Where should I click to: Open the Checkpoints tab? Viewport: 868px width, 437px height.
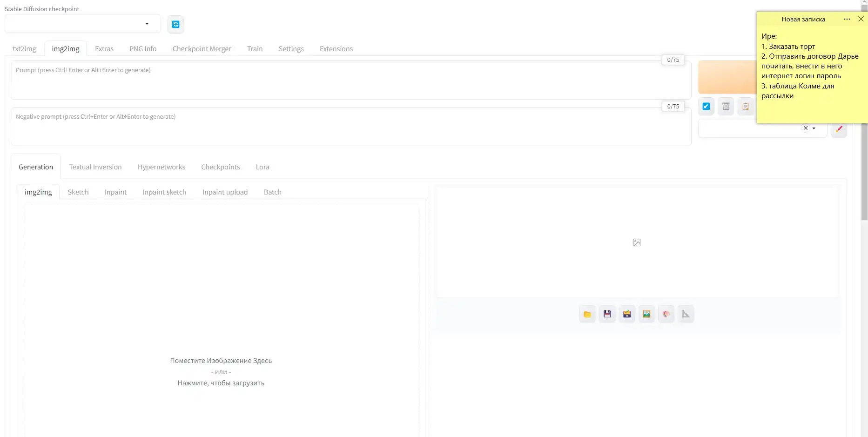point(220,167)
